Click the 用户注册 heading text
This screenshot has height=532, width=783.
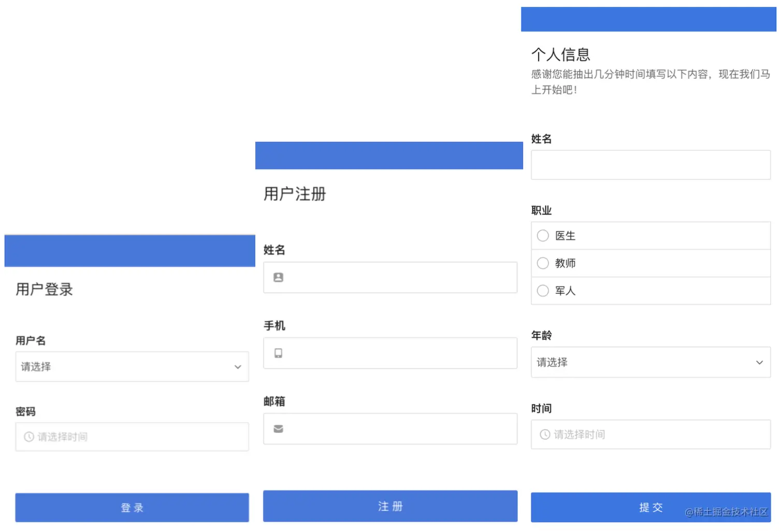pyautogui.click(x=295, y=194)
